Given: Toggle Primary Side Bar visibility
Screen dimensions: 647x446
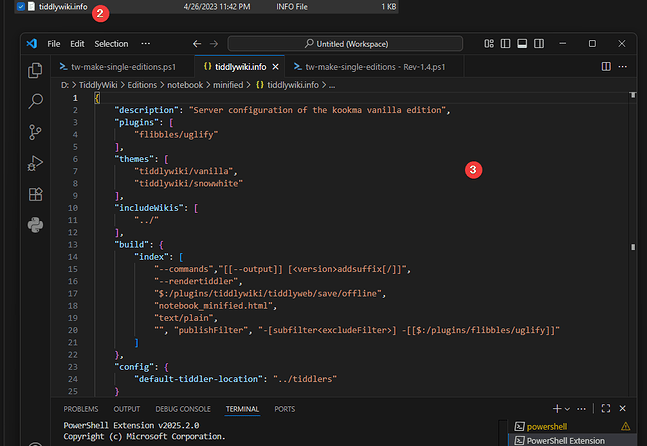Looking at the screenshot, I should pos(505,44).
